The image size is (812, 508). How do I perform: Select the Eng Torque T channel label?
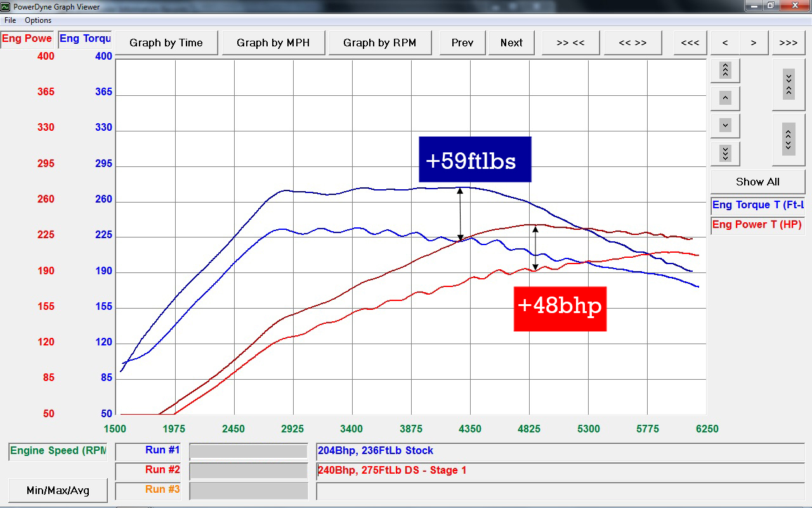pyautogui.click(x=757, y=206)
